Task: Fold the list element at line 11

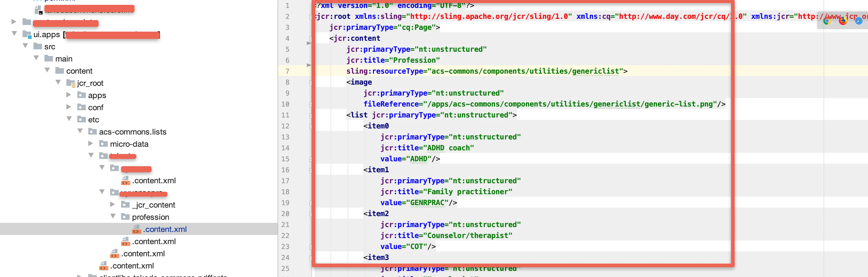Action: point(311,115)
